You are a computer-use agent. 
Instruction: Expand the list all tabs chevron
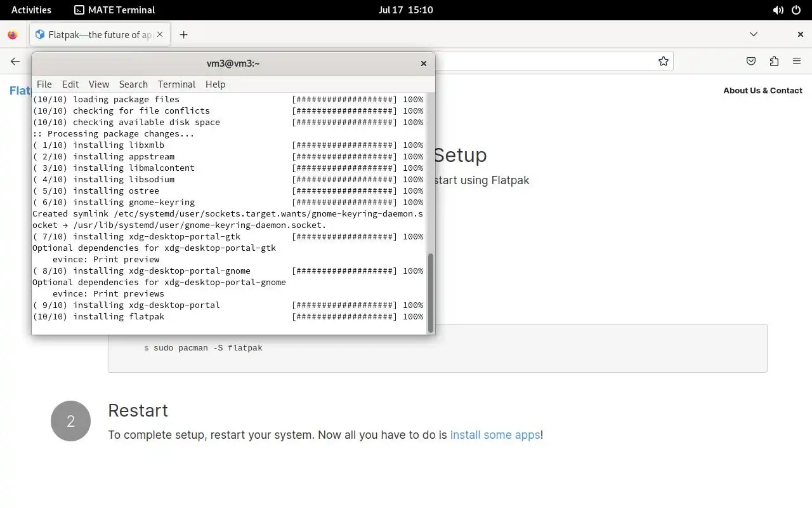click(754, 34)
